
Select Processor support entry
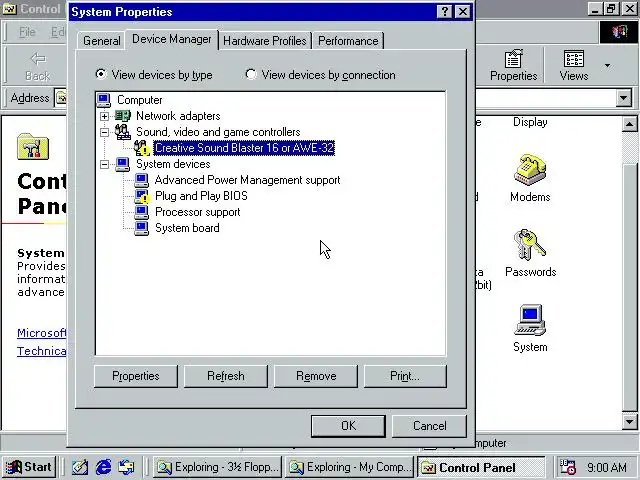click(198, 212)
